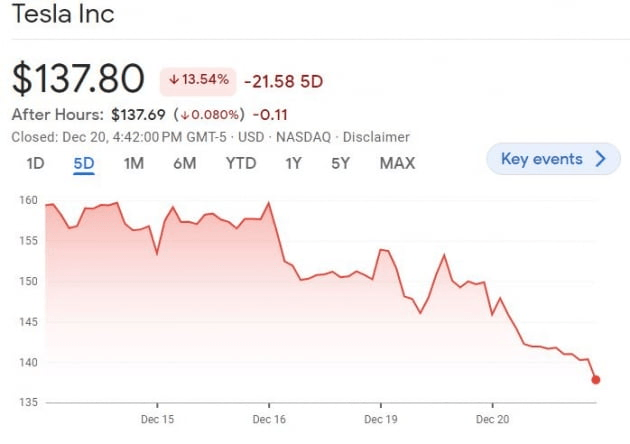The width and height of the screenshot is (630, 444).
Task: Click the $137.80 stock price
Action: tap(78, 79)
